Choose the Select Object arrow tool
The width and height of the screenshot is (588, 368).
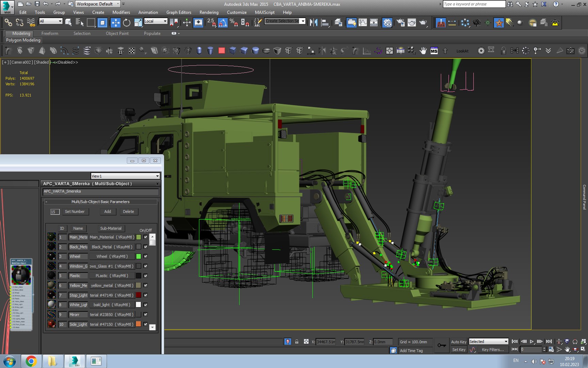[x=68, y=22]
